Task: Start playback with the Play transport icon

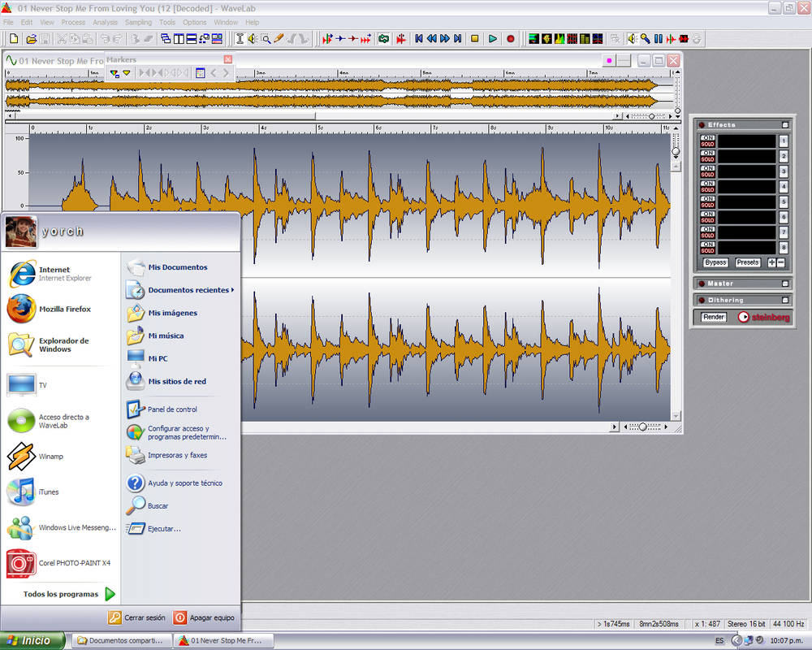Action: point(493,38)
